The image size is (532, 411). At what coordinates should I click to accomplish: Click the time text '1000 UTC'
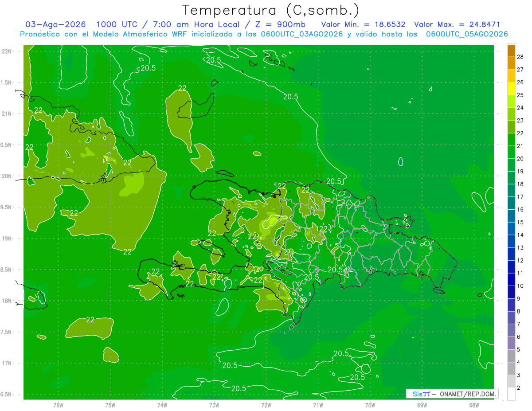coord(118,24)
